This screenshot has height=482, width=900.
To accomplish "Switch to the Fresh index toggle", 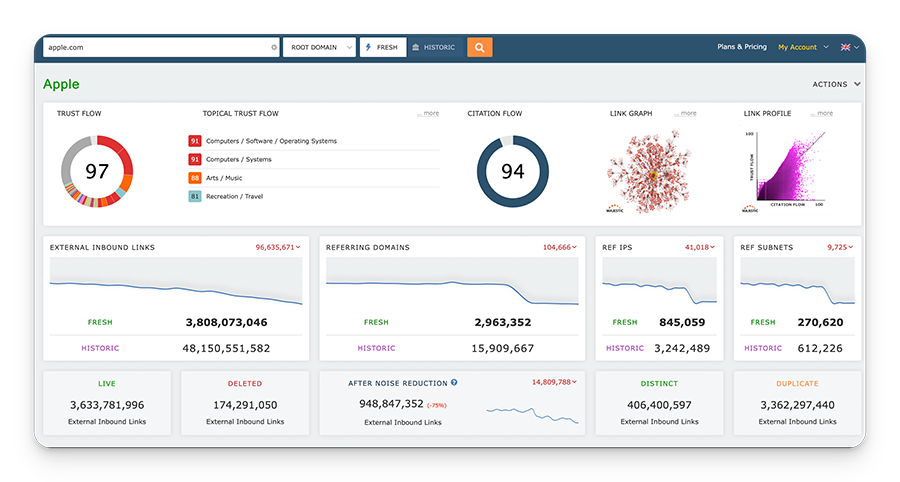I will pos(383,48).
